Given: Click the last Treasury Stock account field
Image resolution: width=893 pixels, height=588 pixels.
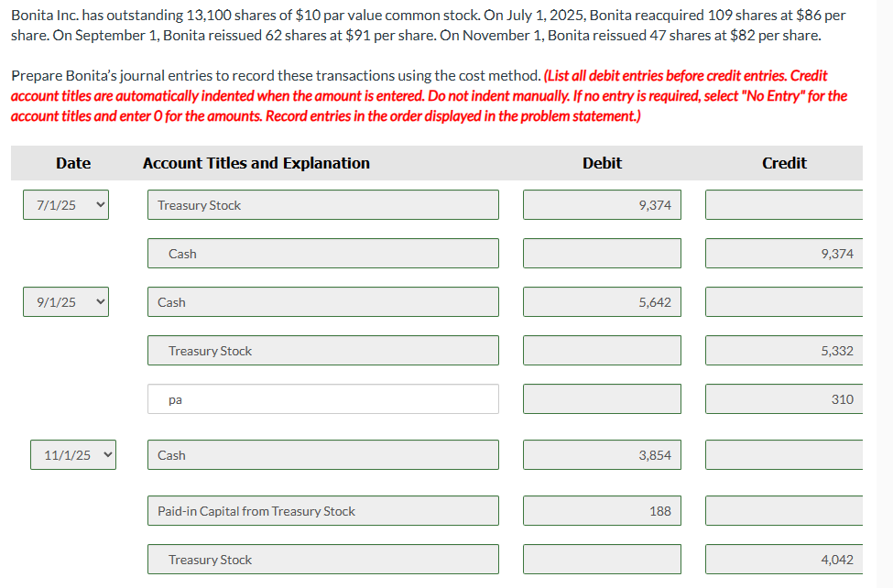Looking at the screenshot, I should pyautogui.click(x=323, y=559).
